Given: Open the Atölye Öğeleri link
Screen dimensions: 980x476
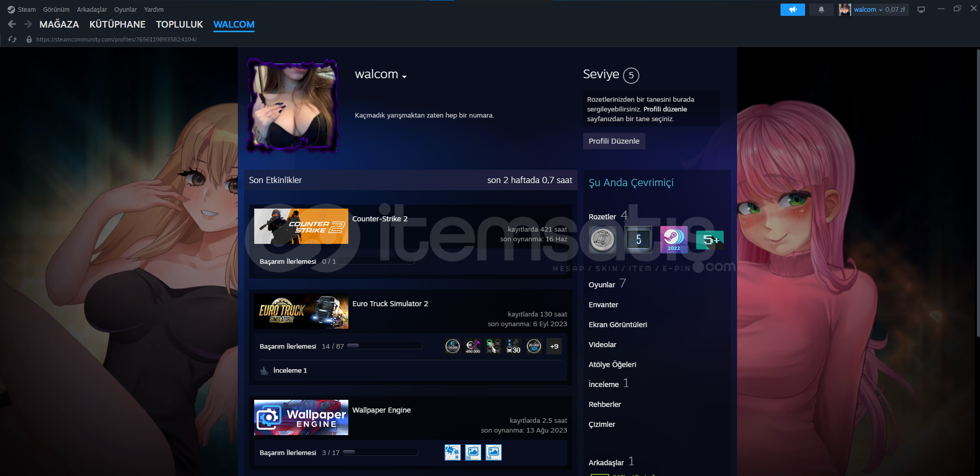Looking at the screenshot, I should [x=612, y=365].
